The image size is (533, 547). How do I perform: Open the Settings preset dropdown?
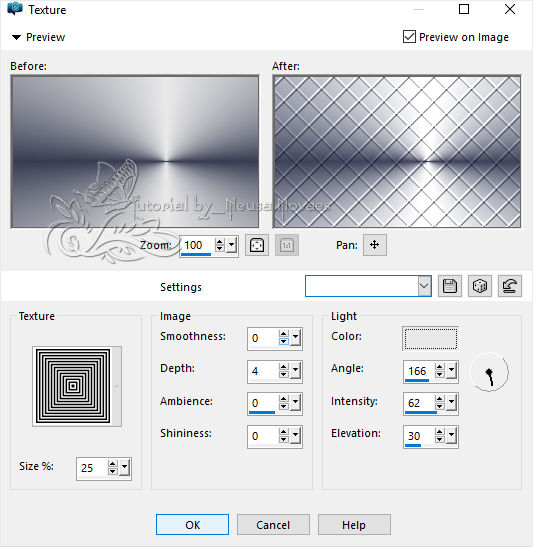(424, 286)
